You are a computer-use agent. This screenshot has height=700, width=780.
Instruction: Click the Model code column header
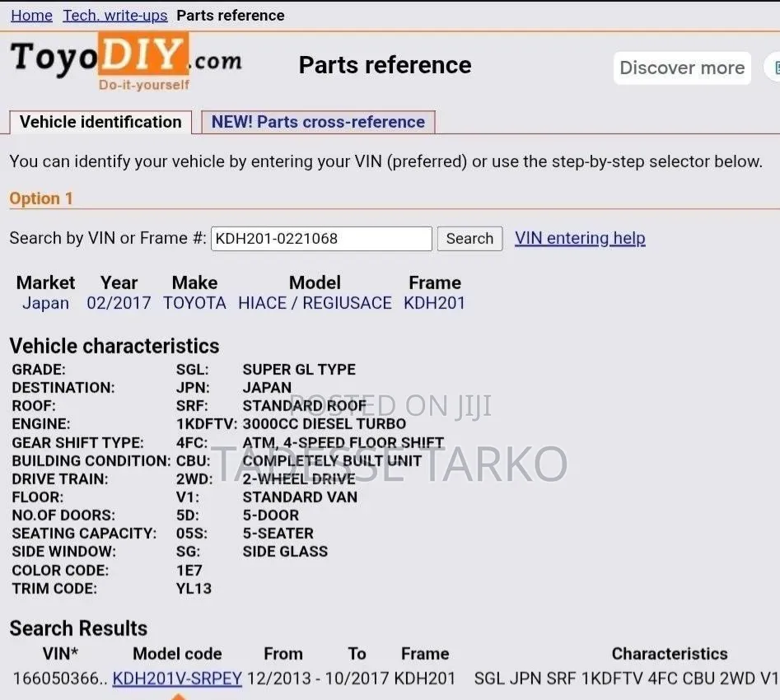tap(177, 654)
